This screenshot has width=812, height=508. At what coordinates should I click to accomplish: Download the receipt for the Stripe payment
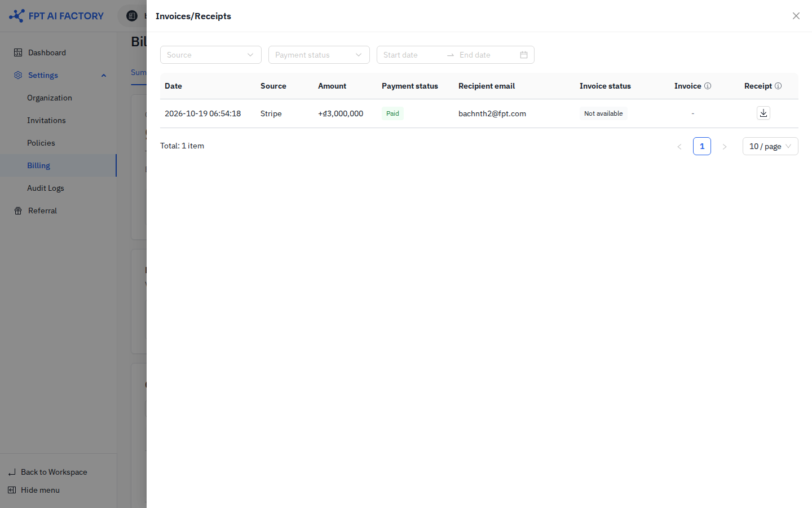coord(763,113)
